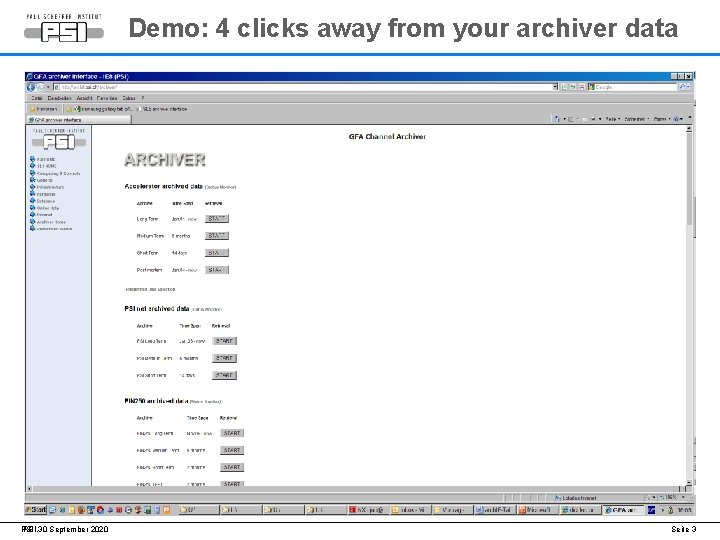Open the Favoriten star button

point(44,109)
